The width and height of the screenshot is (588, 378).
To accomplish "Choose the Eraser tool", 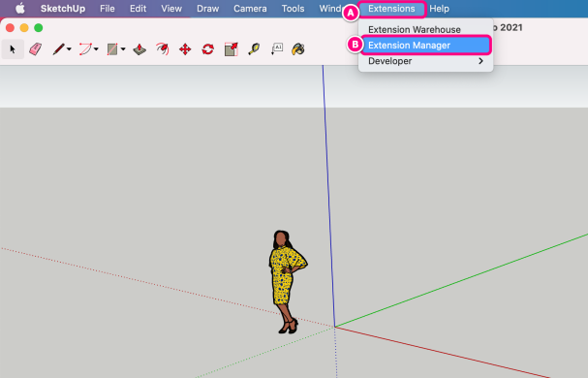I will pos(35,49).
